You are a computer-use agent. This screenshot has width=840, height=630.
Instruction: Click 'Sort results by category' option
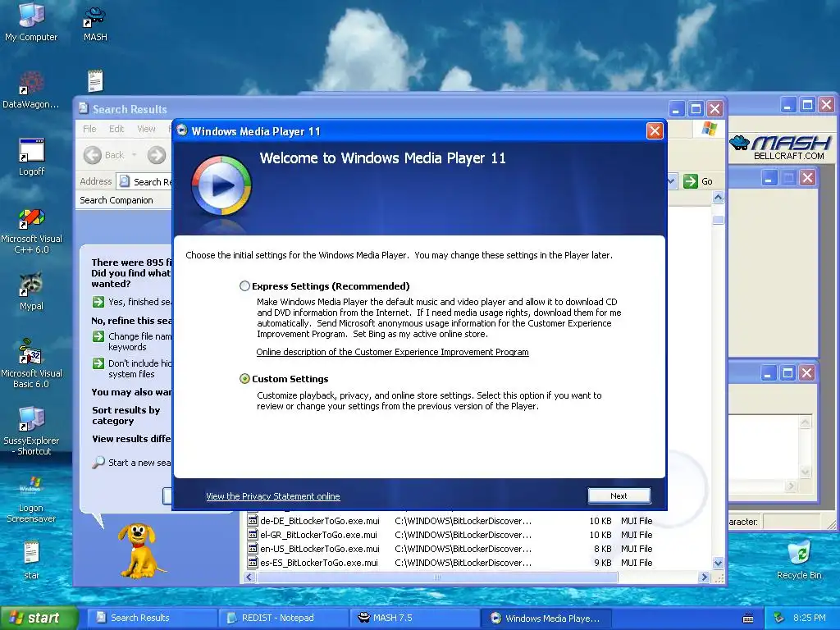126,415
